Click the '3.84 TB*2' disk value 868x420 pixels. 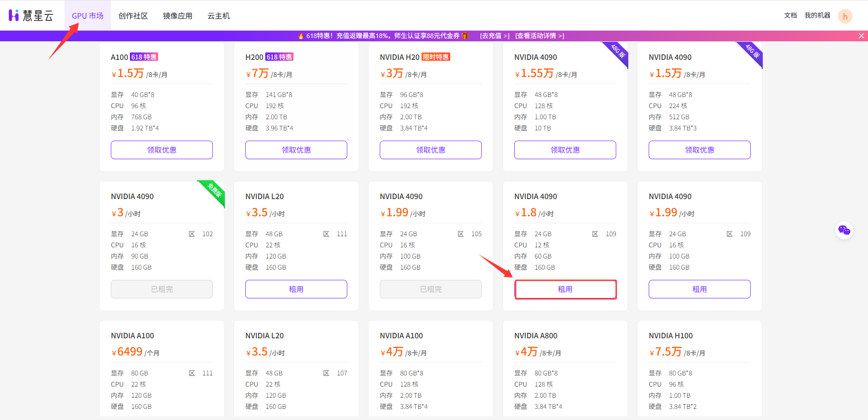coord(683,407)
